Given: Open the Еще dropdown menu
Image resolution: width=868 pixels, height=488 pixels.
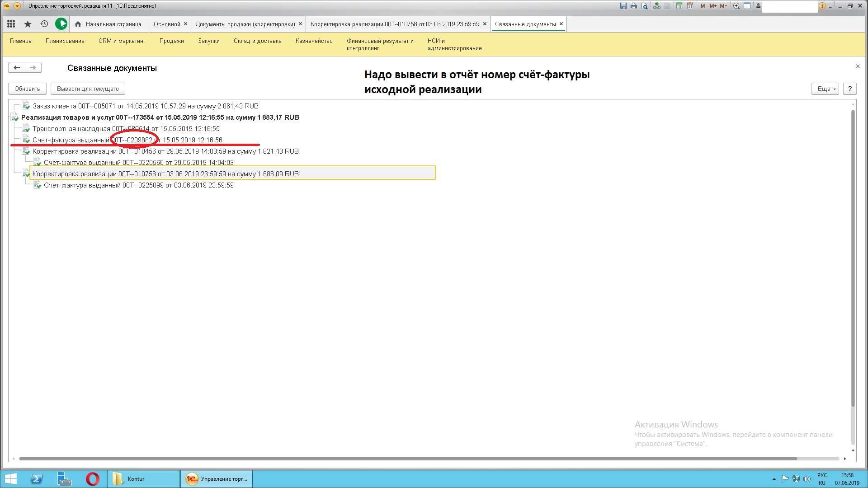Looking at the screenshot, I should coord(826,89).
